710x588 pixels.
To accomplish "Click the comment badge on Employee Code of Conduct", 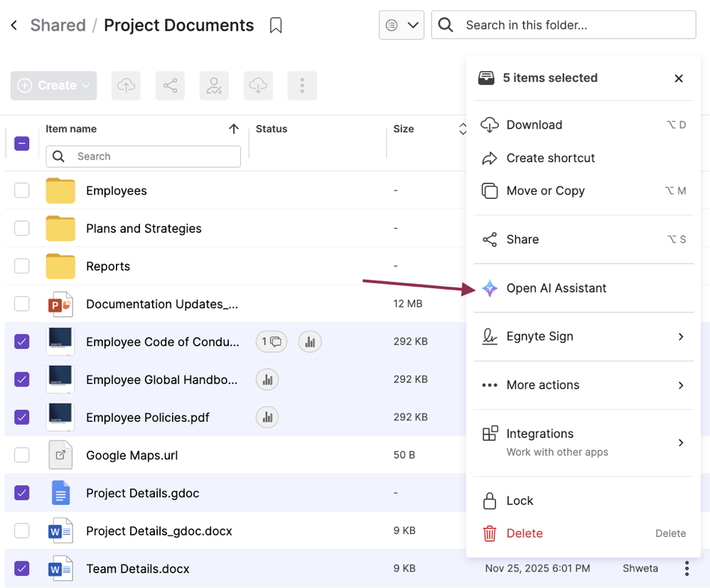I will pos(271,342).
